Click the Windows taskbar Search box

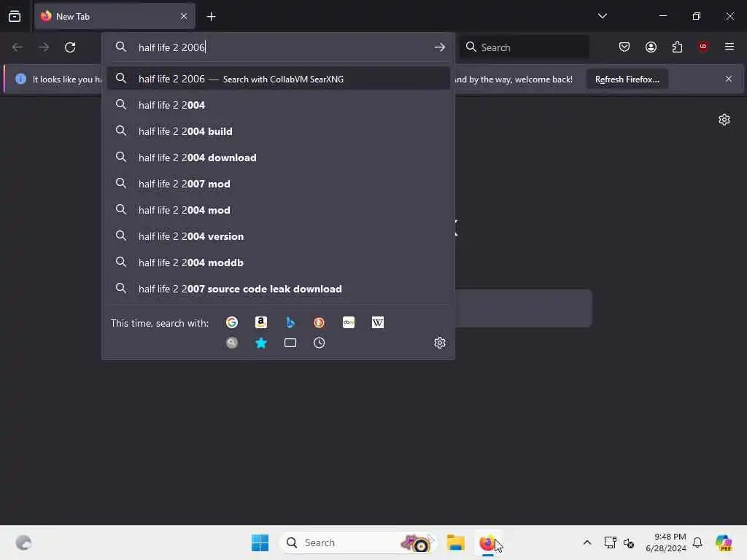pos(357,542)
